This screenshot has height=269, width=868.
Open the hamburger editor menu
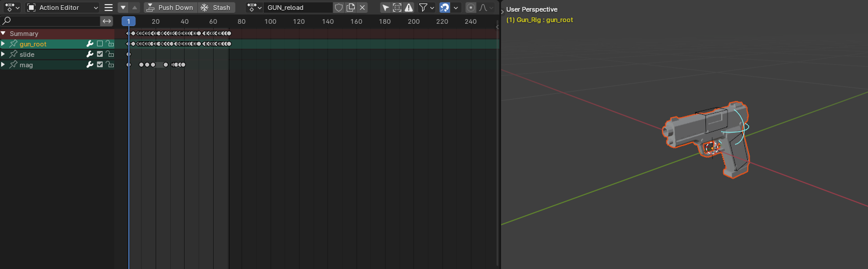[x=109, y=8]
